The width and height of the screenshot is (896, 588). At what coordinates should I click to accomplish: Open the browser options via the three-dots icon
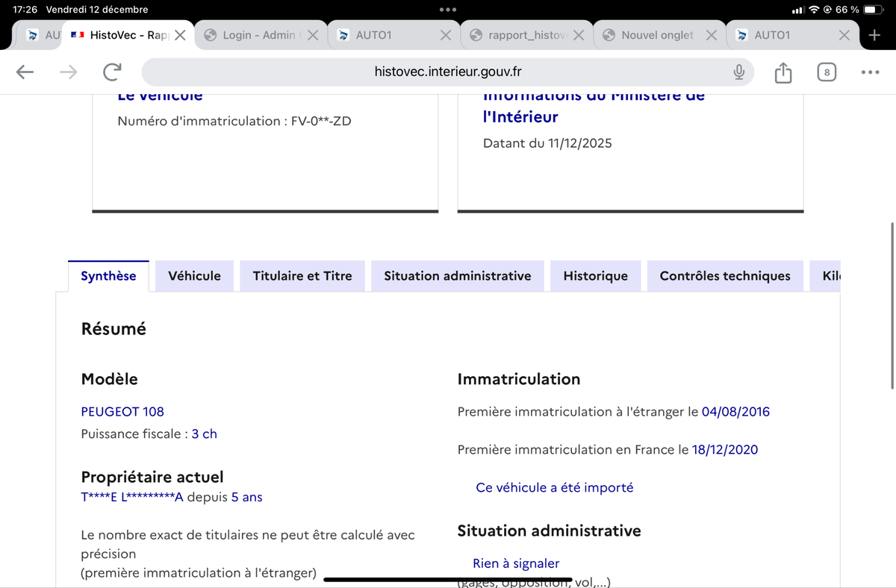pyautogui.click(x=871, y=72)
